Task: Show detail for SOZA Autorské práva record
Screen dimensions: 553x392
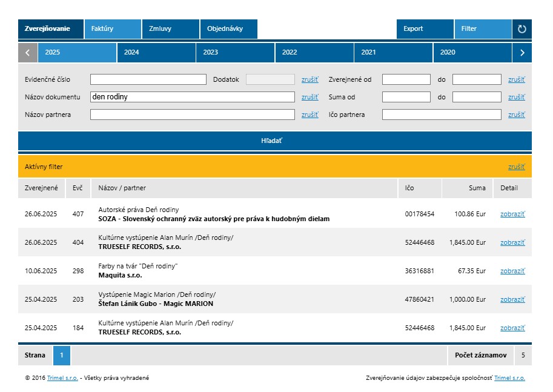Action: (x=512, y=214)
